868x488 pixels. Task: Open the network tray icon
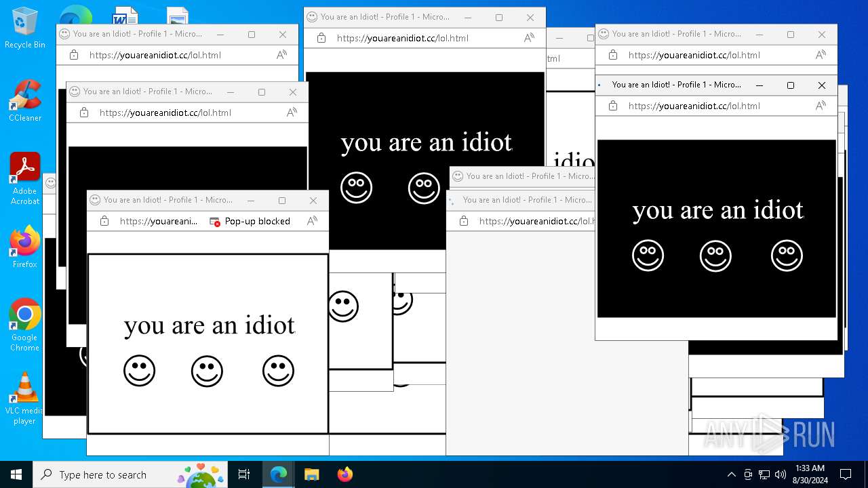click(x=764, y=474)
